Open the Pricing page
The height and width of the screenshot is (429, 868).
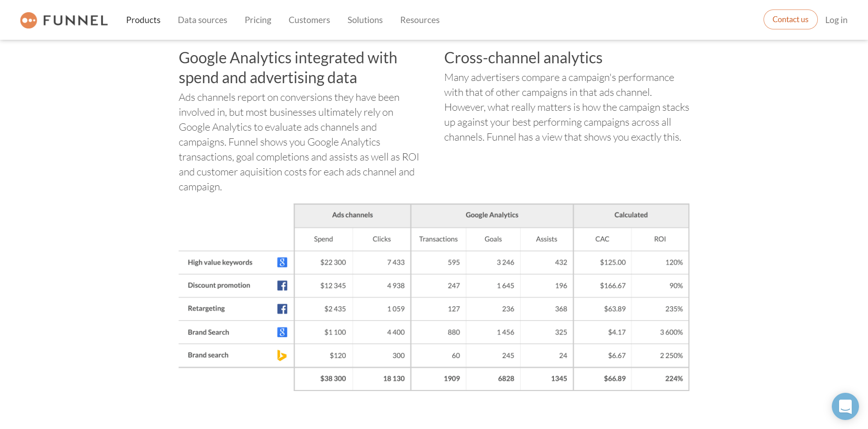[x=258, y=20]
